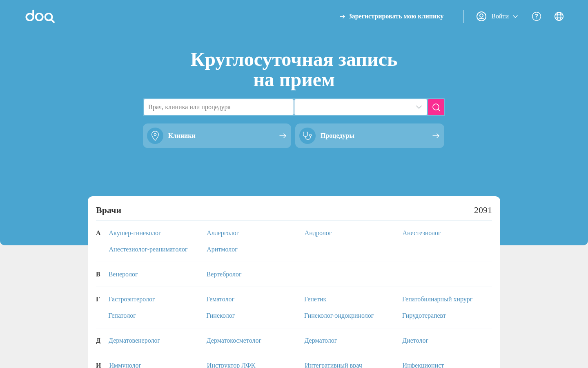Choose Венеролог specialty
The image size is (588, 368).
pyautogui.click(x=123, y=274)
